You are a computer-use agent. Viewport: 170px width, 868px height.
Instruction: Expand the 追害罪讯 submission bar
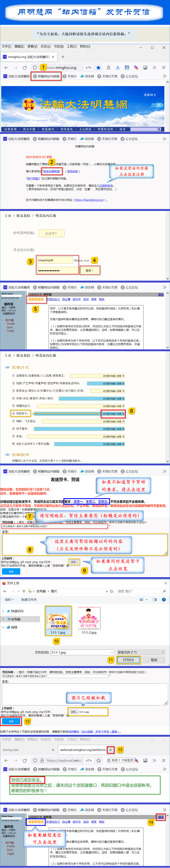(97, 376)
